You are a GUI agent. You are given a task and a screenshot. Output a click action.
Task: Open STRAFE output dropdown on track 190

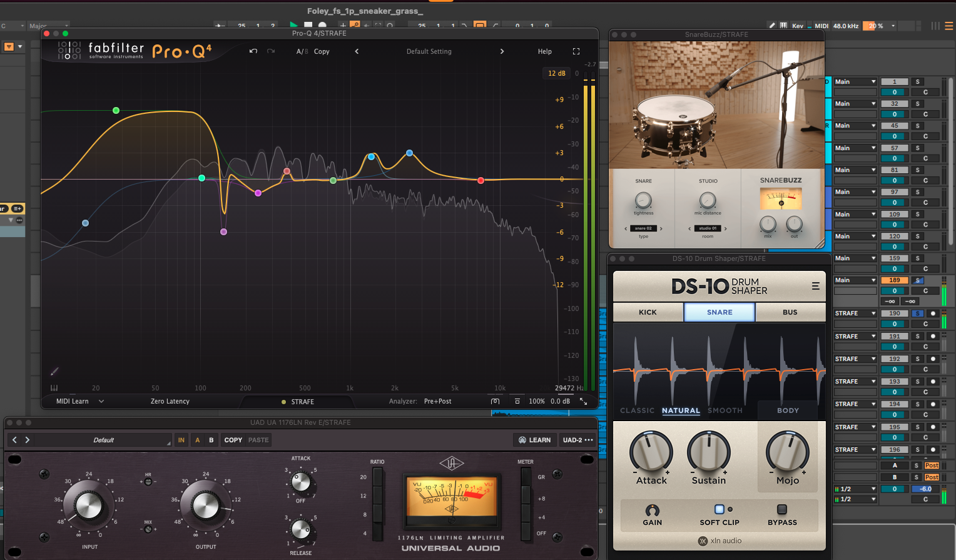click(855, 313)
